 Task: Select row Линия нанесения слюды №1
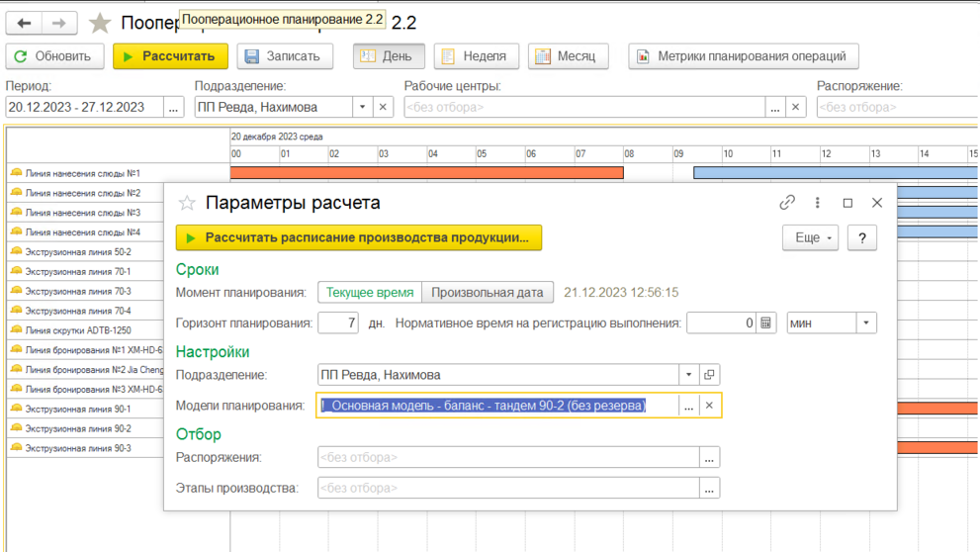click(118, 173)
